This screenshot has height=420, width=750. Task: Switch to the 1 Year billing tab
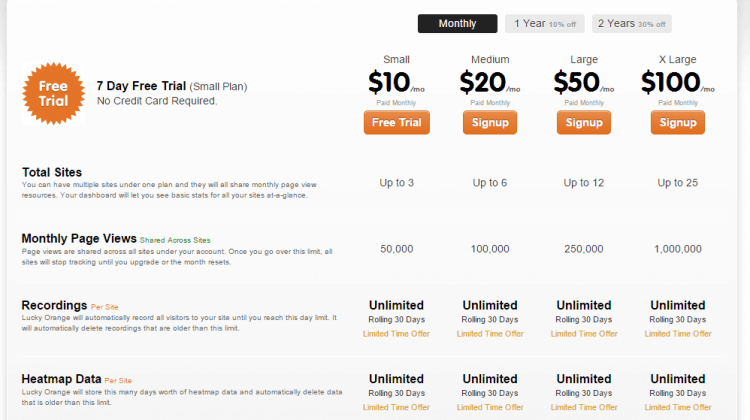click(x=544, y=23)
